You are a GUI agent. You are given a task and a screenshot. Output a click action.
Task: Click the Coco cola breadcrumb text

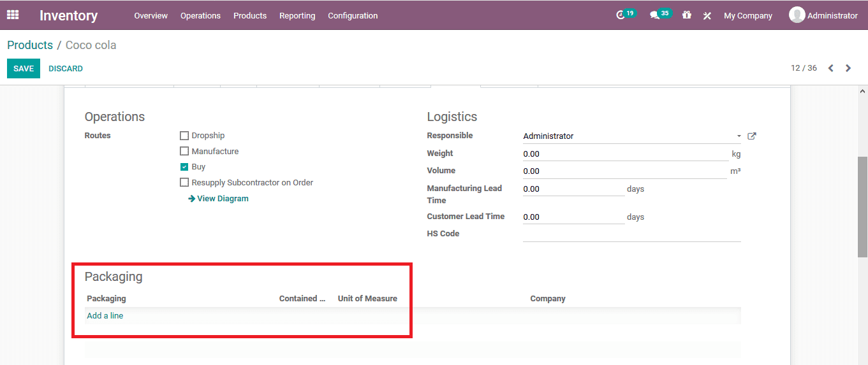[x=91, y=45]
